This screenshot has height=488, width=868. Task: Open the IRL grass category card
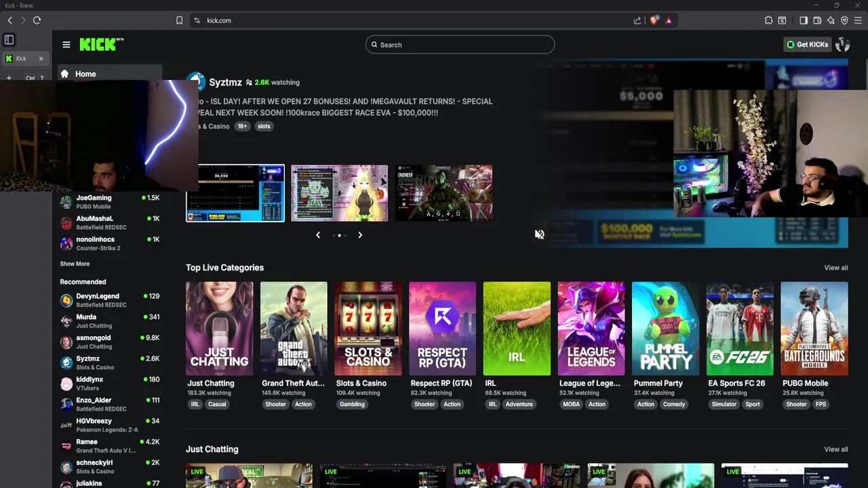click(517, 329)
